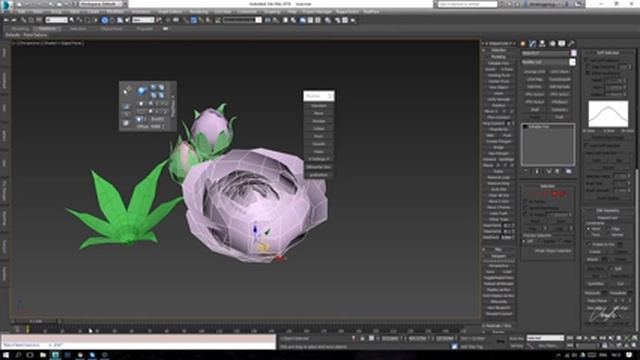Switch to the Freeform ribbon tab
This screenshot has width=640, height=360.
pyautogui.click(x=47, y=29)
